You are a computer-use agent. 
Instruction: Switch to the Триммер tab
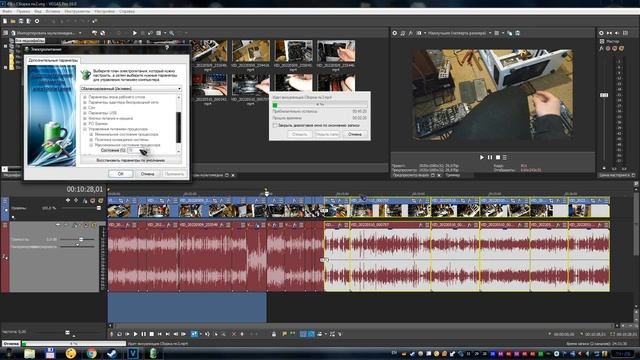453,175
